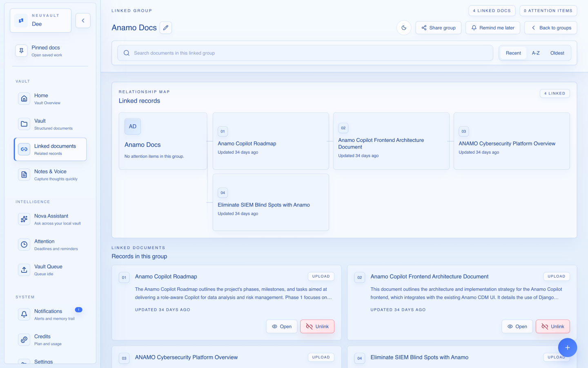Viewport: 588px width, 368px height.
Task: Click the Anamo Docs page title
Action: 134,28
